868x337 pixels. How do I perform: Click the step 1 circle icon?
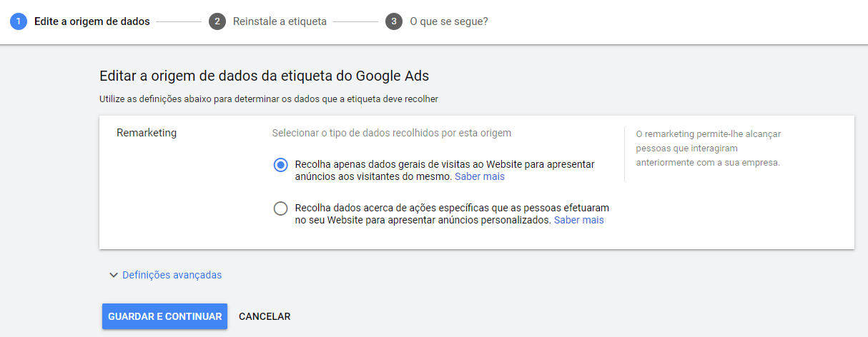tap(19, 21)
